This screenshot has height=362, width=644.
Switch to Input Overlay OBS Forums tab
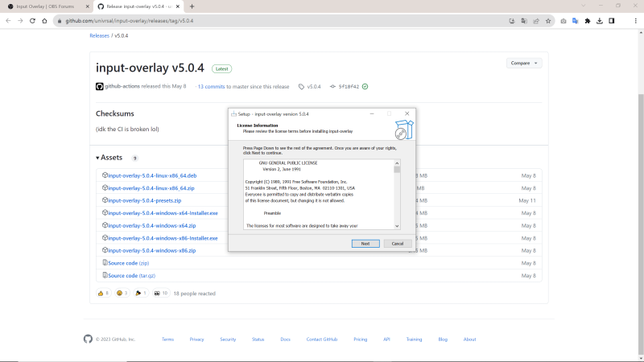point(45,6)
